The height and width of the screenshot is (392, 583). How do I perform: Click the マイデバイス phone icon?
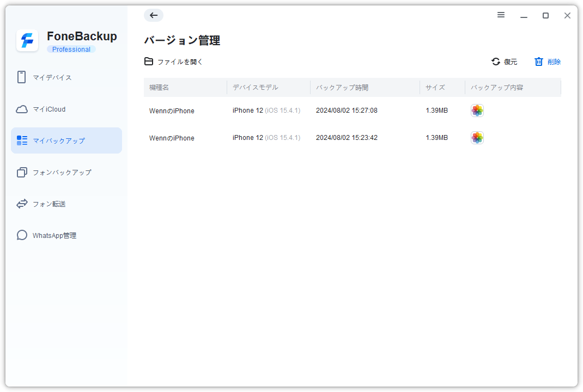22,77
